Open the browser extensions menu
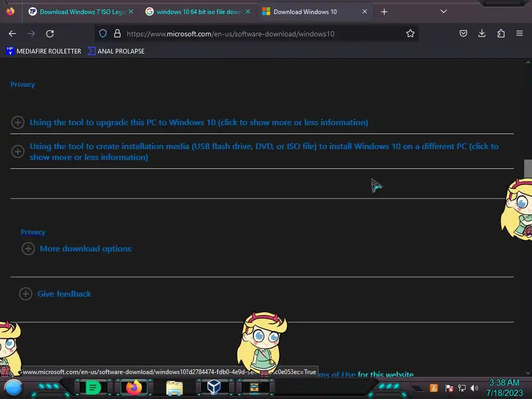This screenshot has width=532, height=399. pyautogui.click(x=501, y=33)
